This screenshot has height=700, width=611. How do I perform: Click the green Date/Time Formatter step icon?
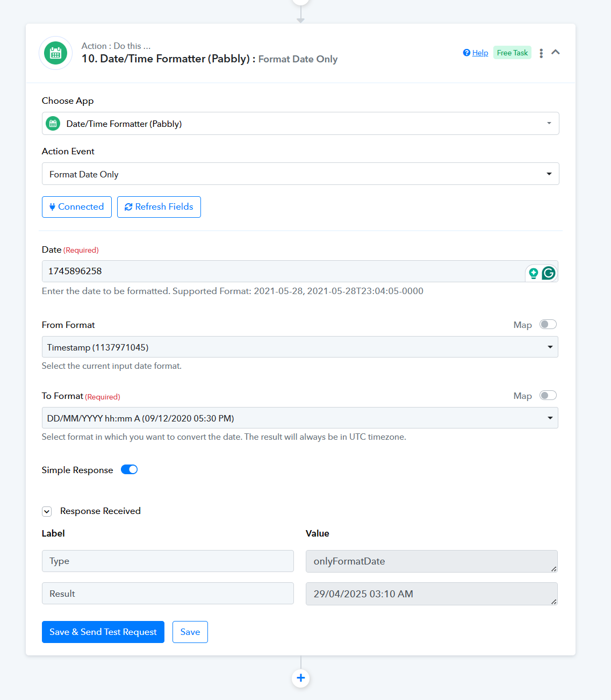click(55, 53)
